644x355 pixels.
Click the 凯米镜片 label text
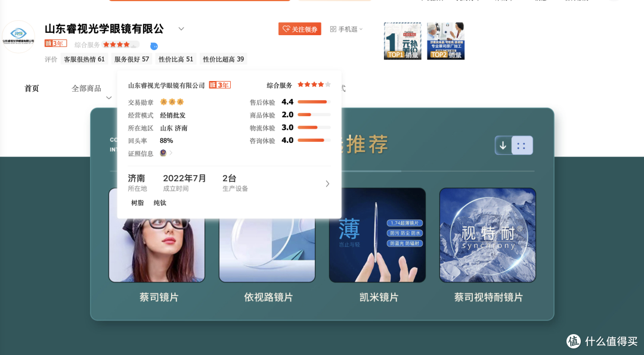coord(379,297)
